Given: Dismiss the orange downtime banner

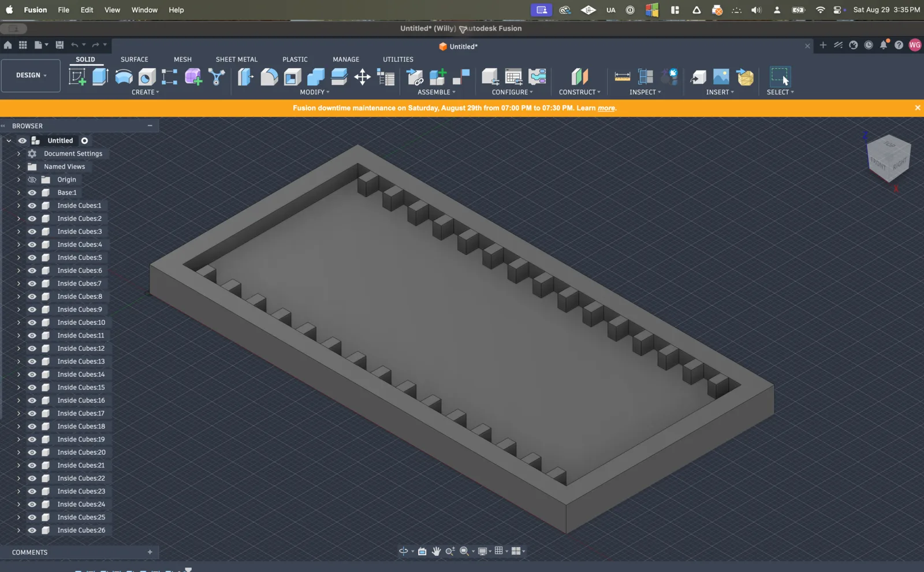Looking at the screenshot, I should 918,107.
